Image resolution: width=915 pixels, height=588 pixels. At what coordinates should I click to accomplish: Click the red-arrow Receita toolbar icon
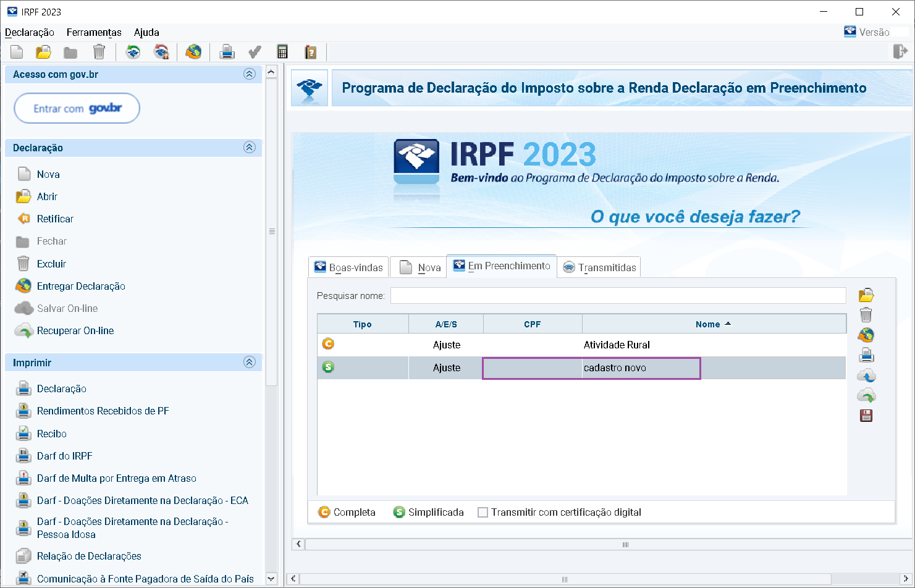pos(161,52)
